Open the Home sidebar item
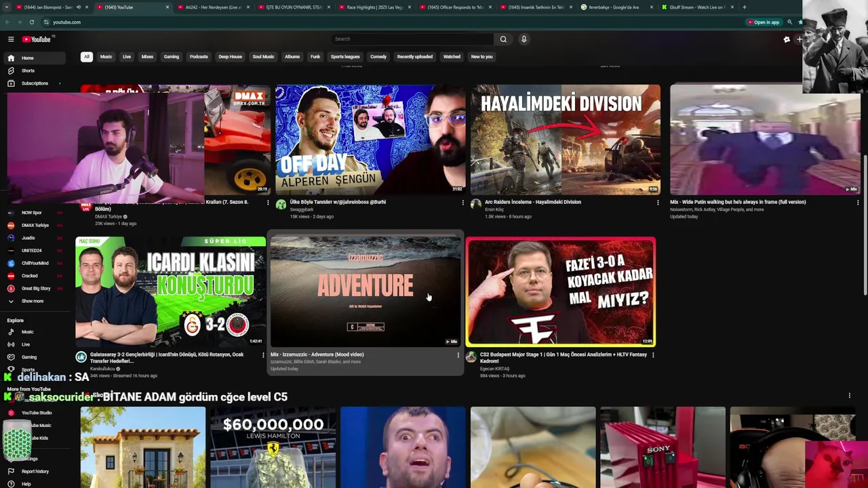 coord(35,58)
